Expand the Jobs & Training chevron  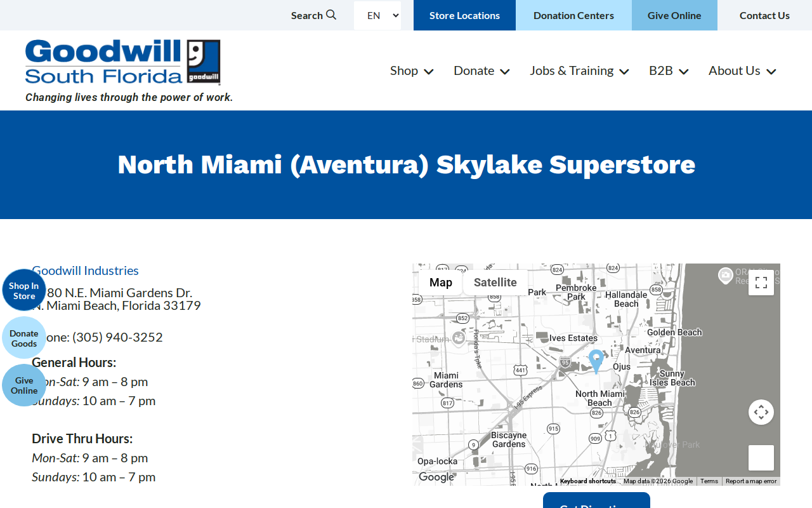pyautogui.click(x=624, y=72)
